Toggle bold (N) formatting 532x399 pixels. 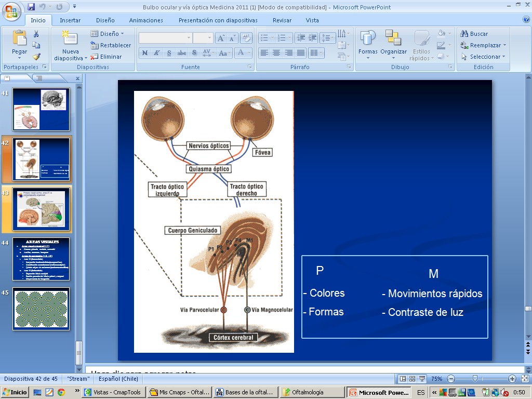pos(145,53)
